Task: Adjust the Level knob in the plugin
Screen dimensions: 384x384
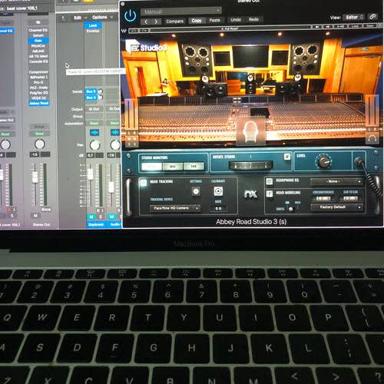Action: (x=323, y=162)
